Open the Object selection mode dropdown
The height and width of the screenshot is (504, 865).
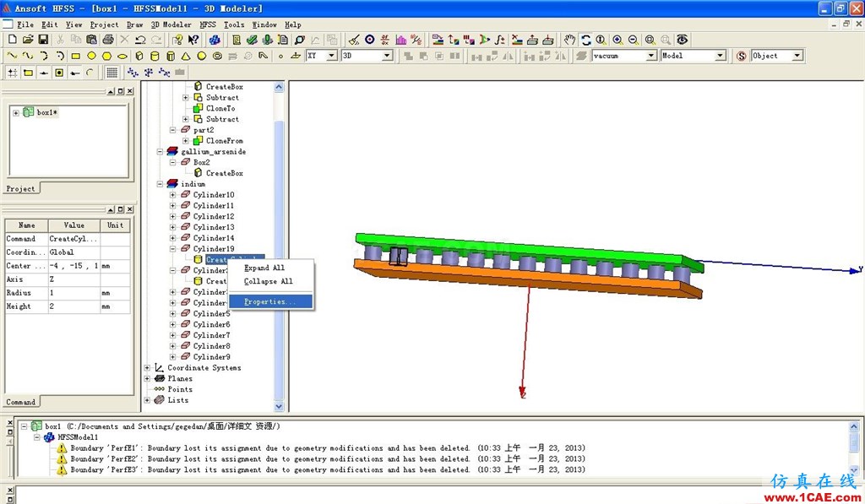797,56
